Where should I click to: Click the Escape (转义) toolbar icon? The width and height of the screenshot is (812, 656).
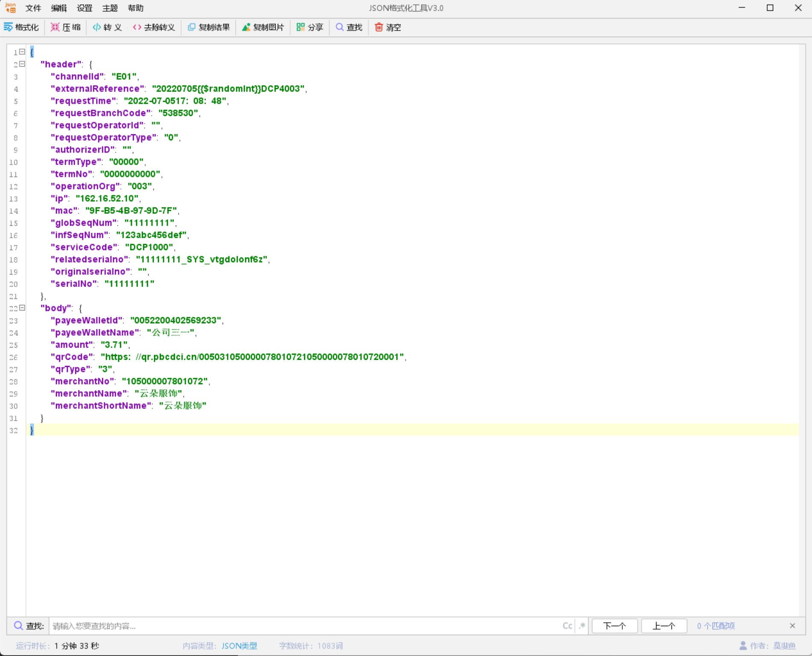(97, 27)
